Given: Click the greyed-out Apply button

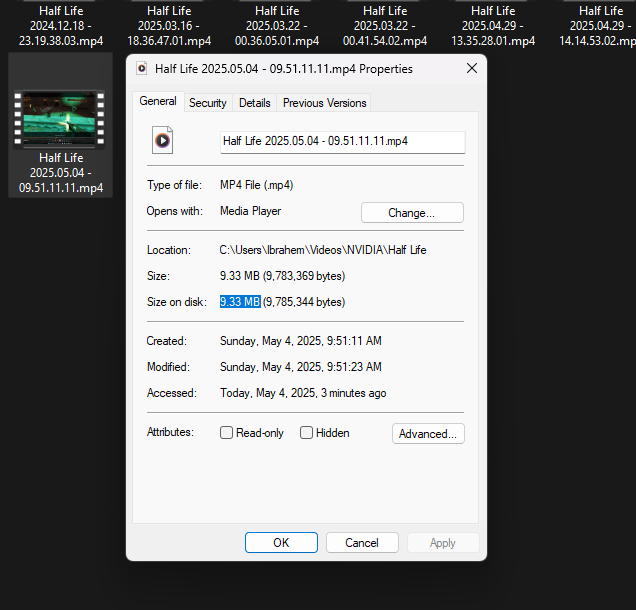Looking at the screenshot, I should click(443, 542).
